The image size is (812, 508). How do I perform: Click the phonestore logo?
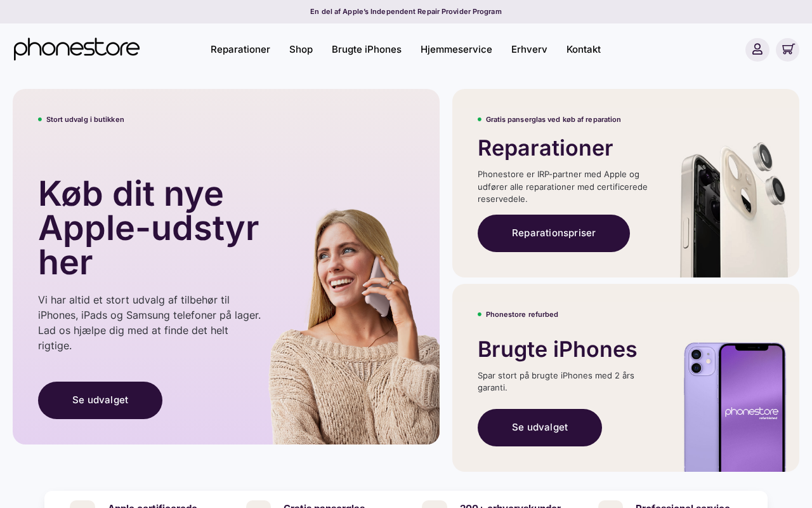(x=77, y=49)
